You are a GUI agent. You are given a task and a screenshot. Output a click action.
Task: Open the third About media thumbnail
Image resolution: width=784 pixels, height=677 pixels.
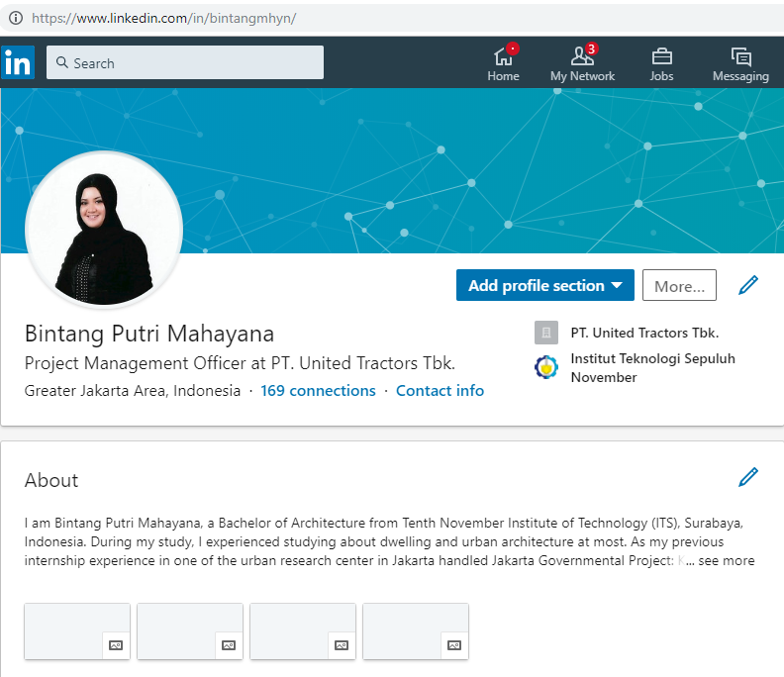303,631
